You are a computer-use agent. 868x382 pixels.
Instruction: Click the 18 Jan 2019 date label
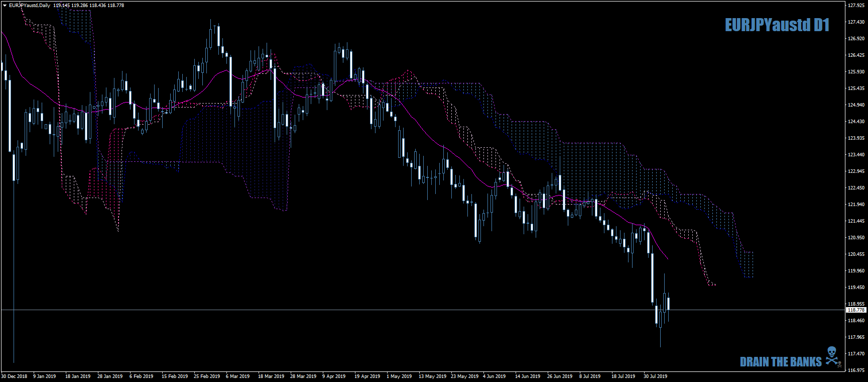tap(78, 376)
